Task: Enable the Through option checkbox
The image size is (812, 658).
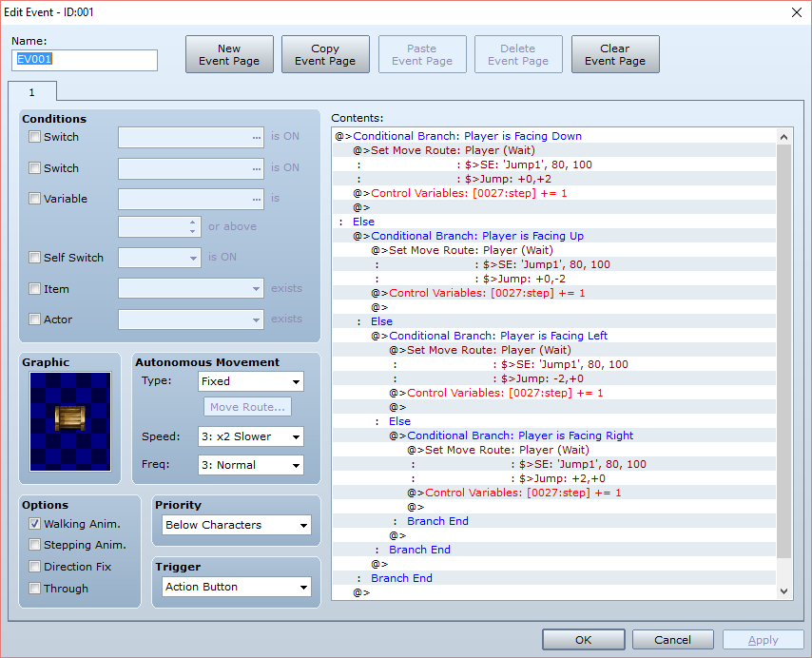Action: pos(34,588)
